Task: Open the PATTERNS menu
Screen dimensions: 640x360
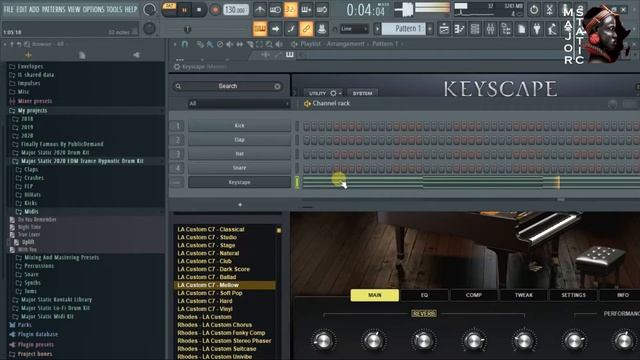Action: (x=53, y=9)
